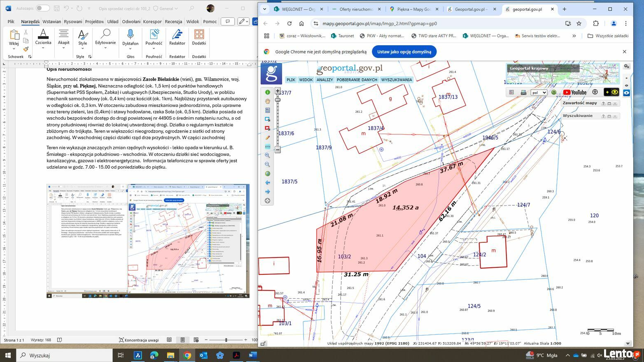Open the ANALIZY menu in geoportal
644x362 pixels.
click(324, 80)
